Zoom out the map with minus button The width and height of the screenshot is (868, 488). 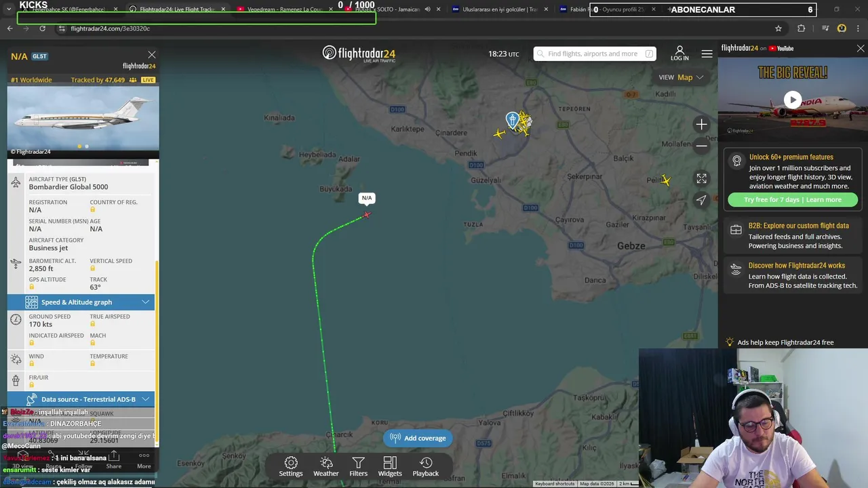tap(701, 145)
